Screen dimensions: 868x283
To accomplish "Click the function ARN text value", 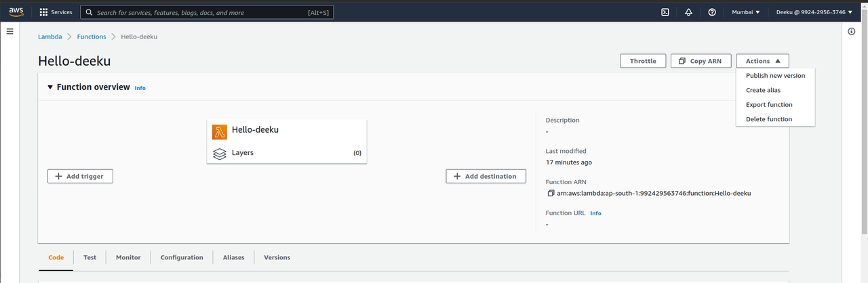I will (x=654, y=193).
